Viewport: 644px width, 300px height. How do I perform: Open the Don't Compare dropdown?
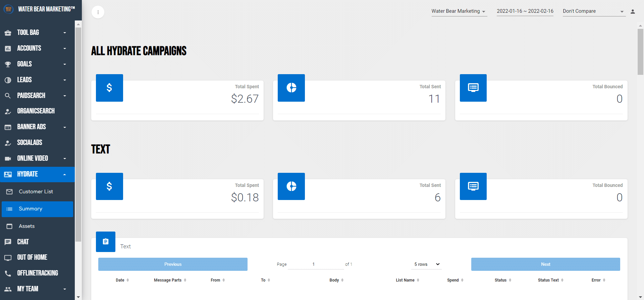(x=594, y=11)
